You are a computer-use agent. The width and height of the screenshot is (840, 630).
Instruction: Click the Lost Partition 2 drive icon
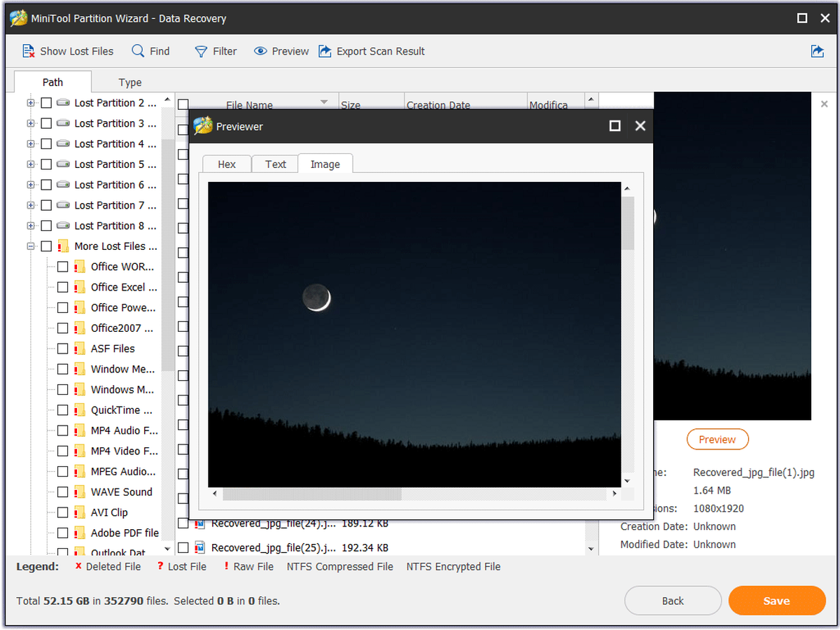[63, 103]
